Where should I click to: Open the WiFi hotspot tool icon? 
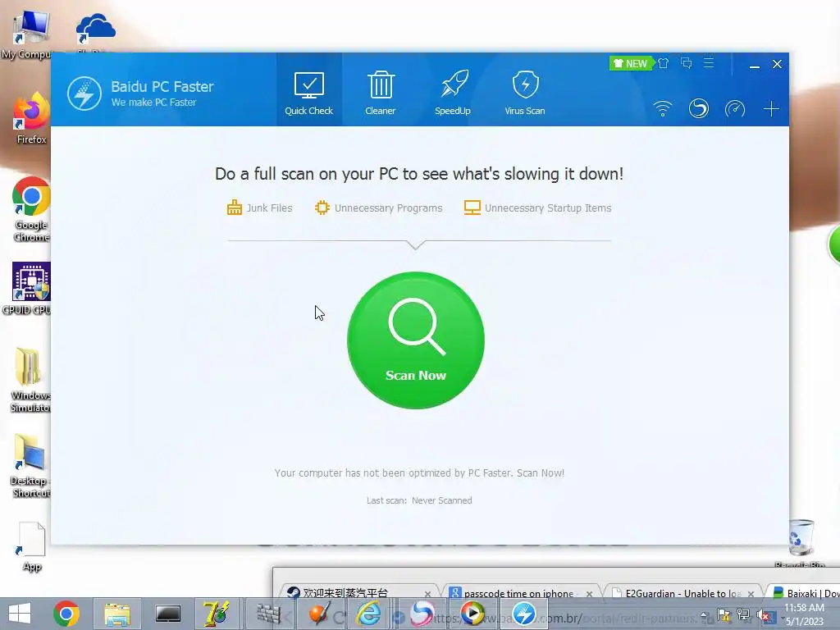click(663, 109)
